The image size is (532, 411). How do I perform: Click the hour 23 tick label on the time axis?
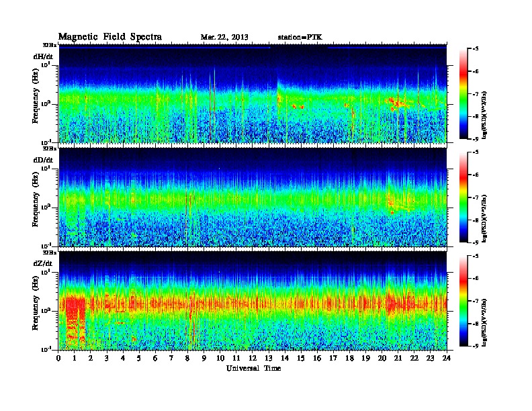click(430, 359)
